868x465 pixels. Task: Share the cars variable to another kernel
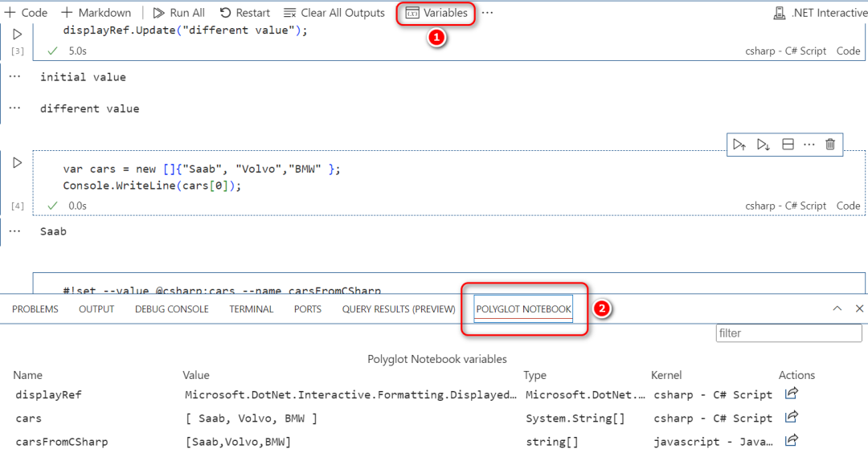point(792,417)
